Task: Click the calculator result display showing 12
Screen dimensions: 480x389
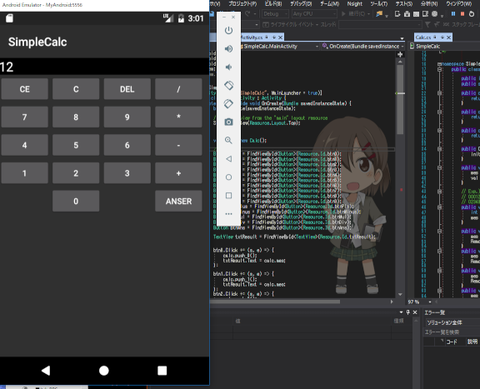Action: click(x=104, y=67)
